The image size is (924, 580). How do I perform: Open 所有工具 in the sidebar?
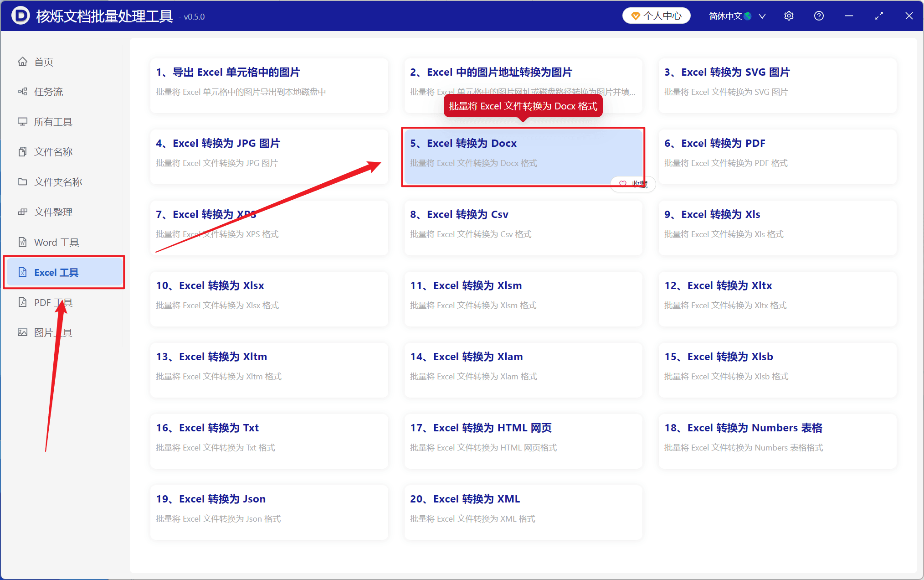pos(64,122)
